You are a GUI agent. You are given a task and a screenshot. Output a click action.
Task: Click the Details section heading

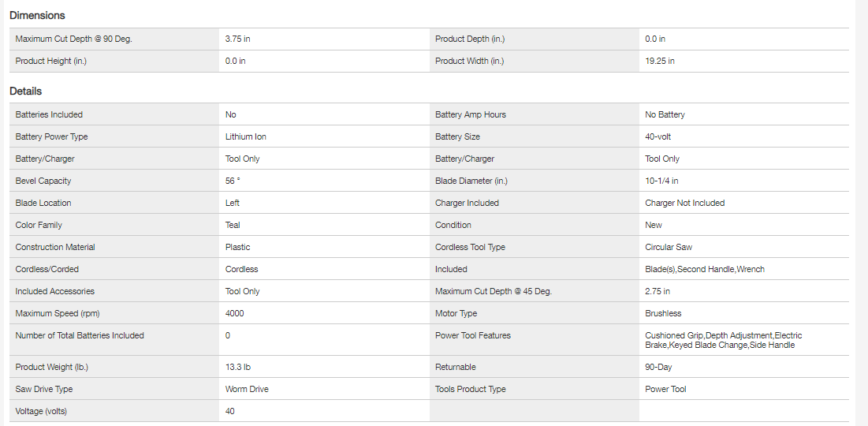(26, 91)
